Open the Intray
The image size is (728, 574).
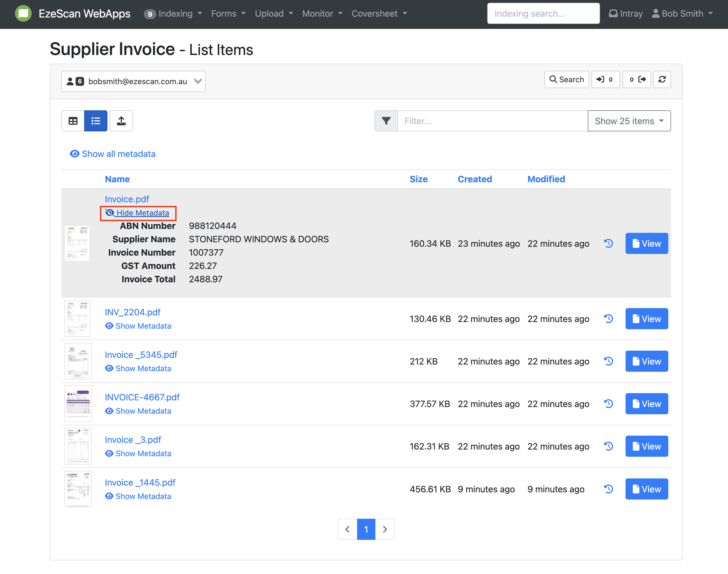pyautogui.click(x=626, y=13)
